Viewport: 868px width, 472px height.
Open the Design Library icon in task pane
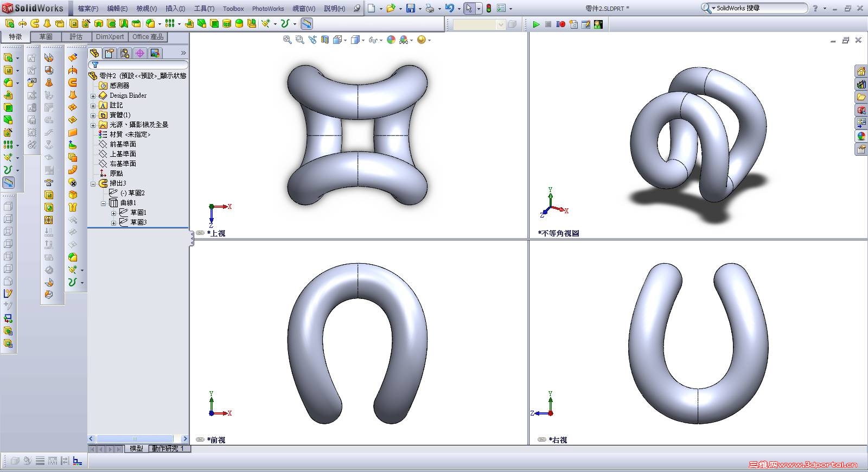pos(861,84)
